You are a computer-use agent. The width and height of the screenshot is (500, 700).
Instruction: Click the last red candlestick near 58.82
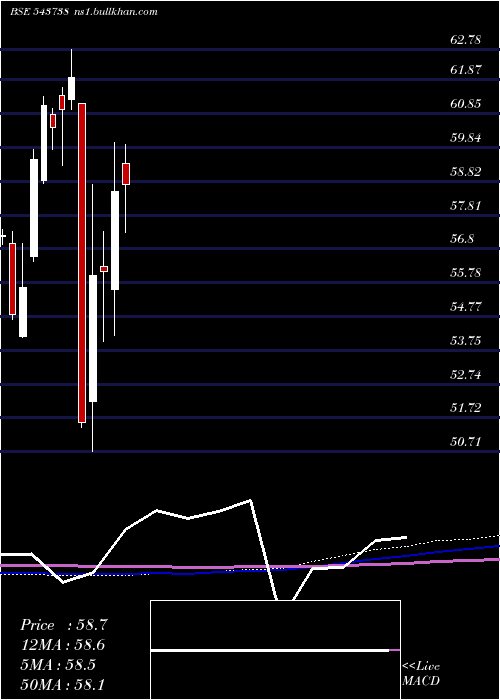click(126, 174)
